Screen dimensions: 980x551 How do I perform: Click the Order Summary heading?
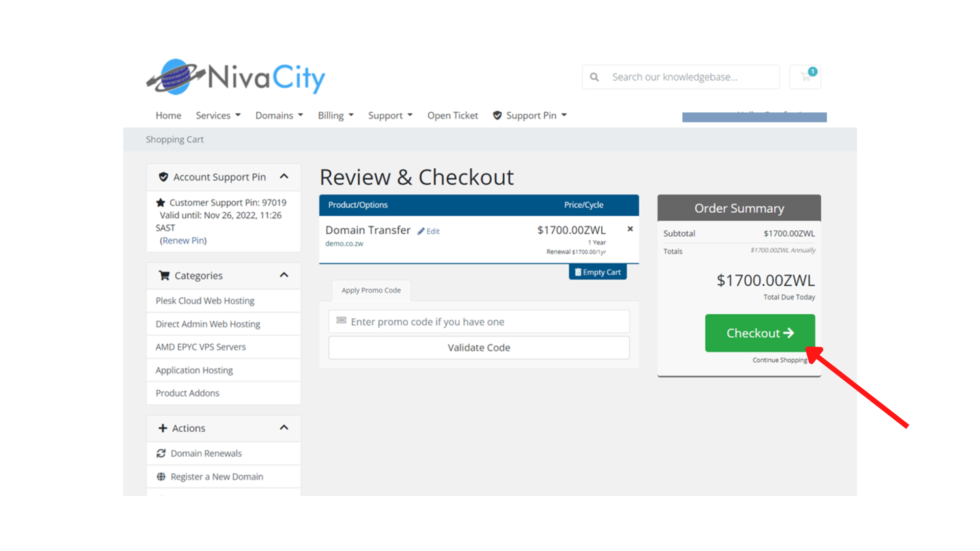coord(739,208)
